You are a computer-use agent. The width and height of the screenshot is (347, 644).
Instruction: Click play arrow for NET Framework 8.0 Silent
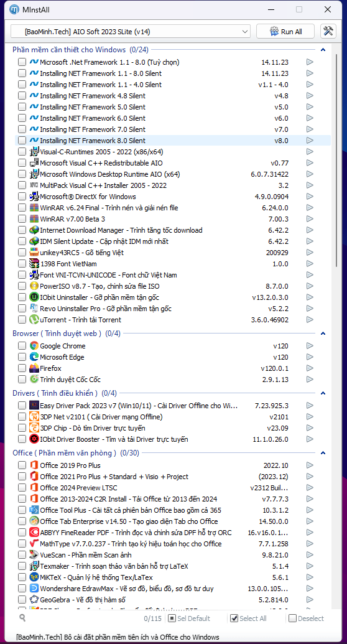310,141
